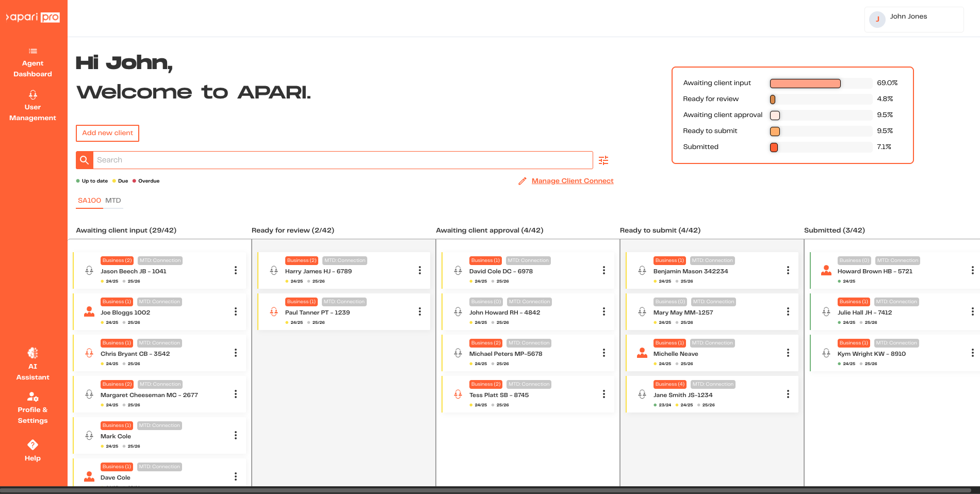Open the search filter sliders icon
Viewport: 980px width, 494px height.
(603, 160)
